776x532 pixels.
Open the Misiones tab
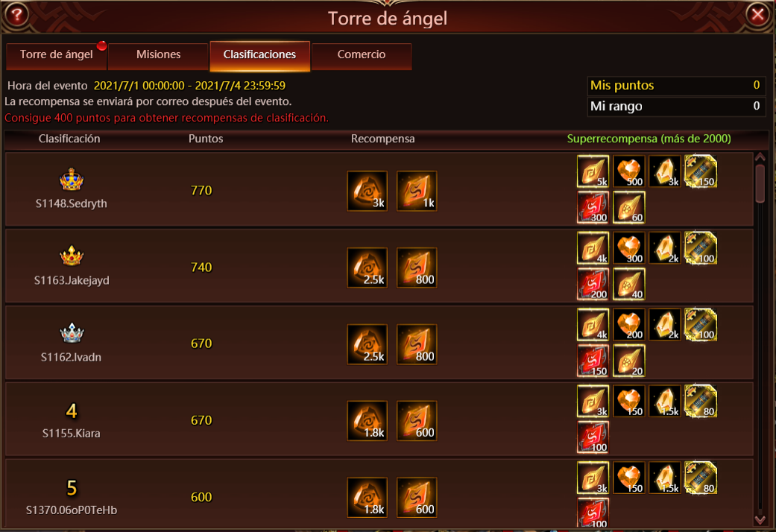158,55
